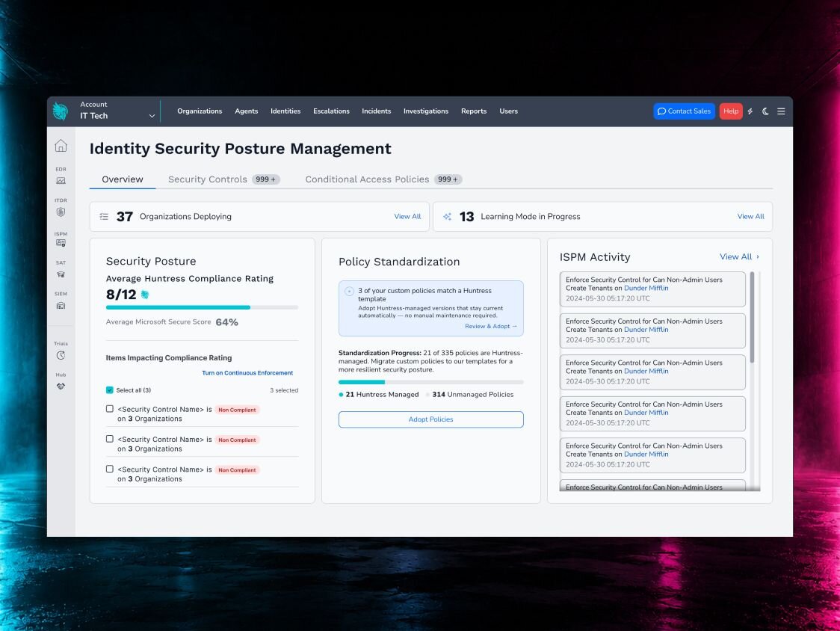Open the Home sidebar icon

click(x=61, y=145)
